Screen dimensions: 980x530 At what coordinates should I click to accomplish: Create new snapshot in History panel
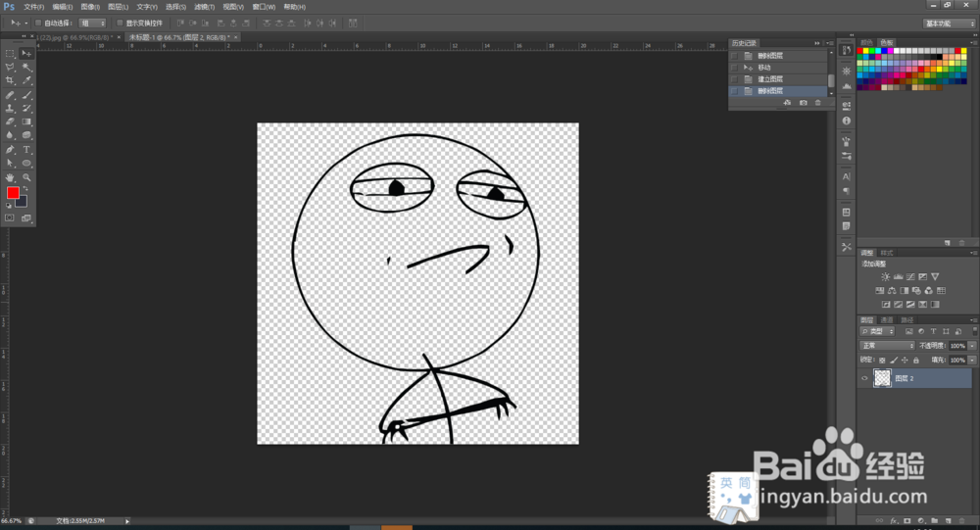(804, 103)
